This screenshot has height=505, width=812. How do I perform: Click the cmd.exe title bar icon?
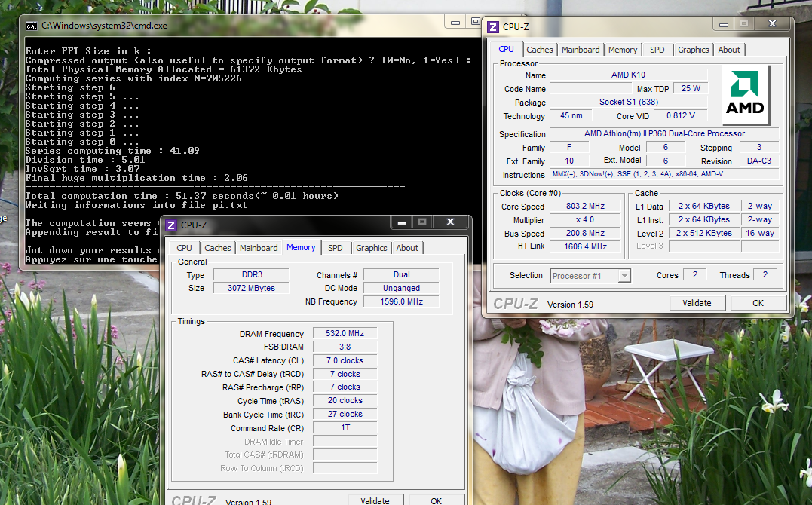tap(31, 26)
